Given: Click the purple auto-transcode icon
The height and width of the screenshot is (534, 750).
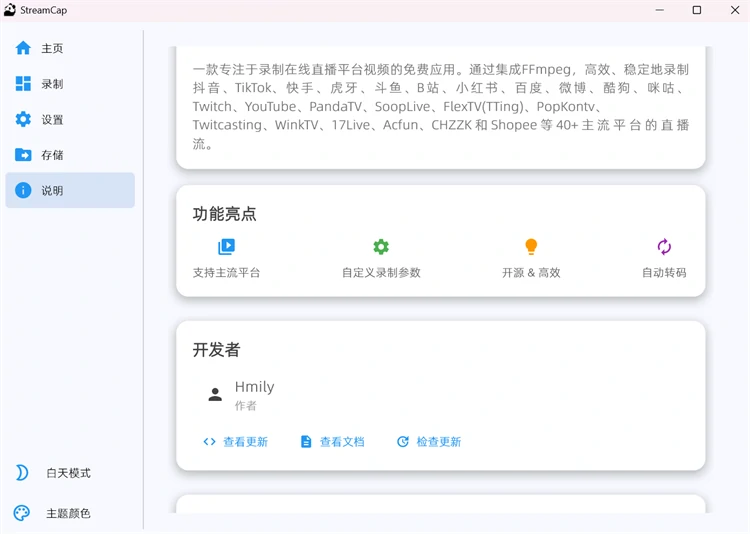Looking at the screenshot, I should tap(664, 247).
